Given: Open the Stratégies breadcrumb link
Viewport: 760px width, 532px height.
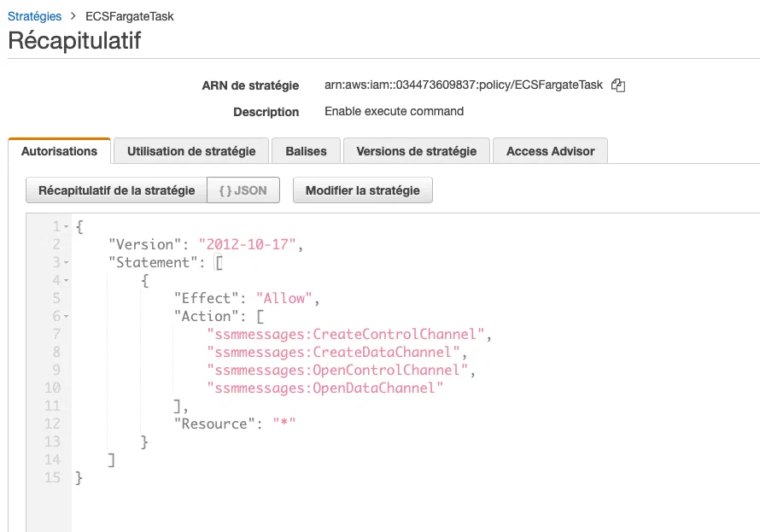Looking at the screenshot, I should [x=34, y=16].
